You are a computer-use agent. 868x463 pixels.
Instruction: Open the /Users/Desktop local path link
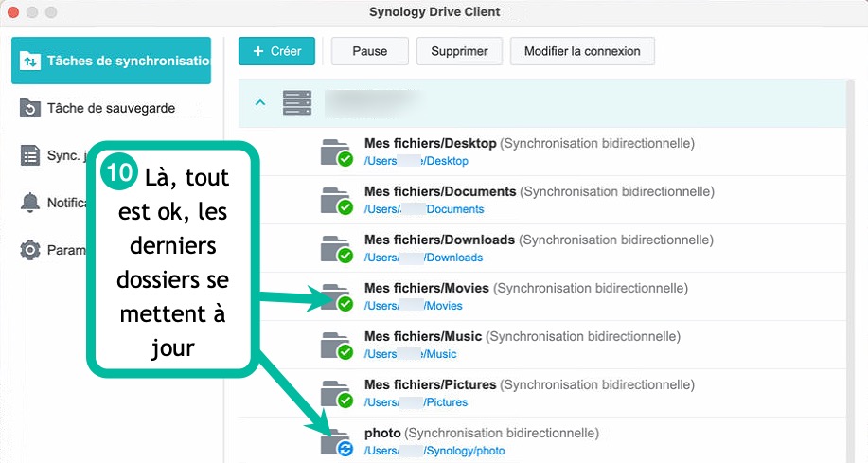416,161
